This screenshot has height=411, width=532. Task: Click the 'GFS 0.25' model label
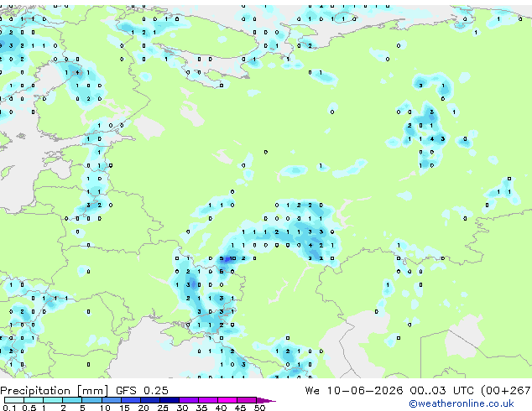click(142, 390)
